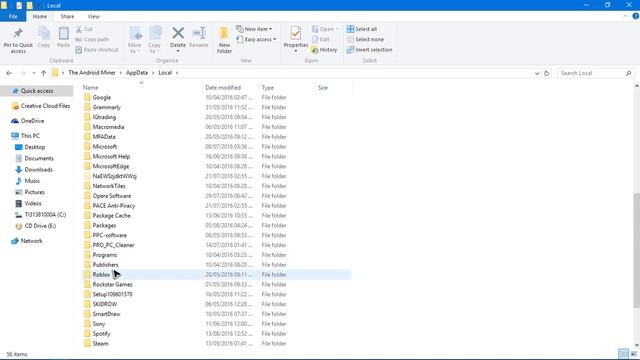640x360 pixels.
Task: Go up one folder level
Action: coord(43,73)
